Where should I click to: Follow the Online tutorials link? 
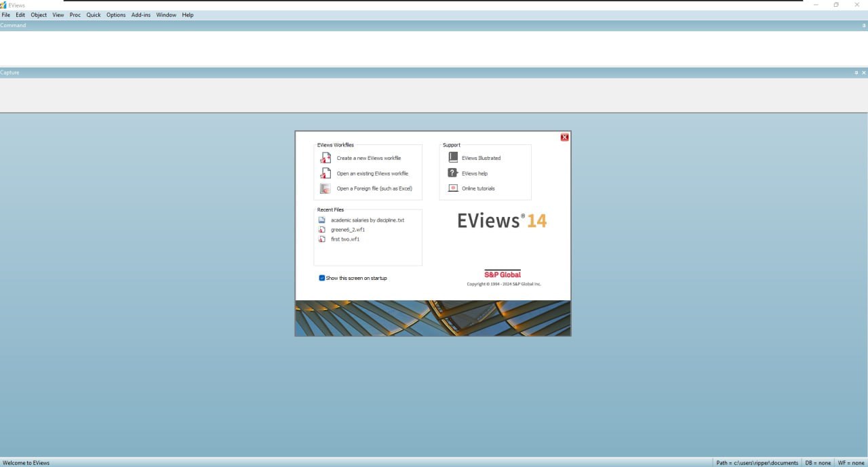[x=479, y=188]
